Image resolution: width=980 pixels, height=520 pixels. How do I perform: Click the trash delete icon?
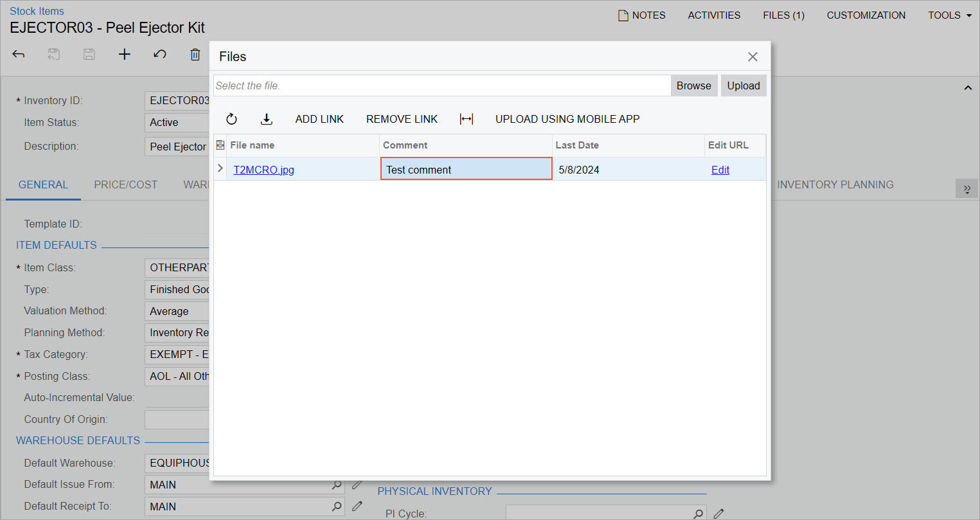(195, 55)
